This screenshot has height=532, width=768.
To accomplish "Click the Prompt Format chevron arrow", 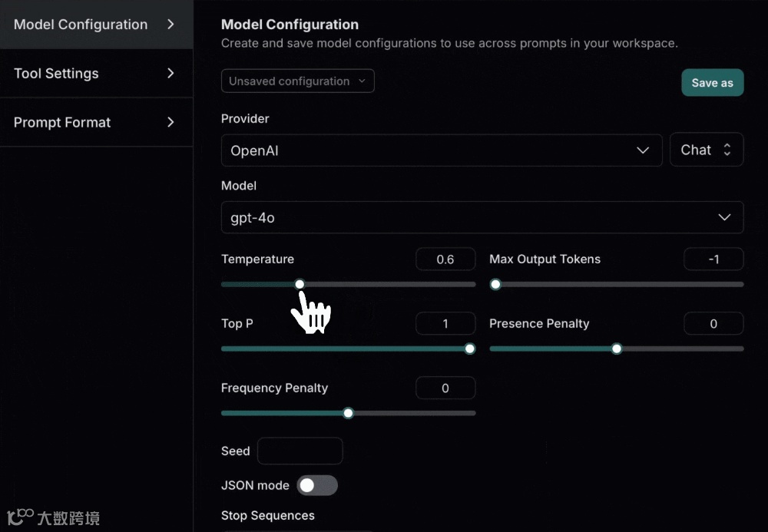I will pos(170,123).
